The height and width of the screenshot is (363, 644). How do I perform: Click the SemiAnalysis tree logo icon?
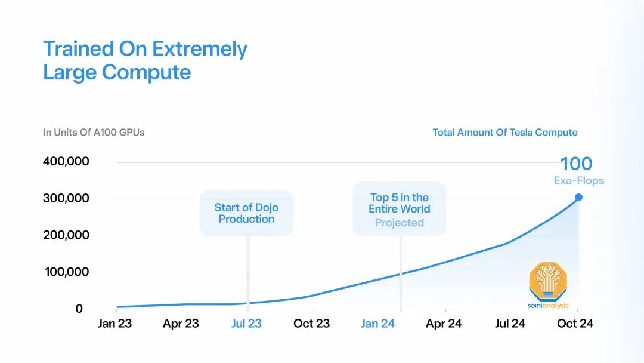(x=549, y=282)
